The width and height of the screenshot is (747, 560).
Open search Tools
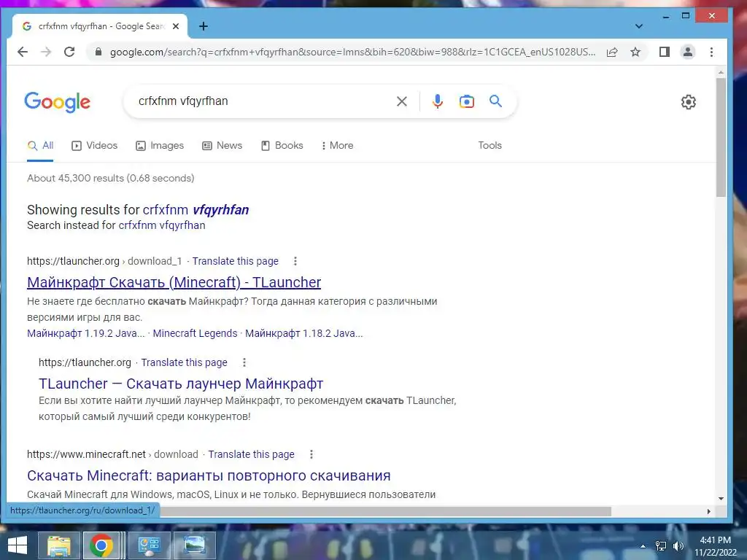coord(489,145)
